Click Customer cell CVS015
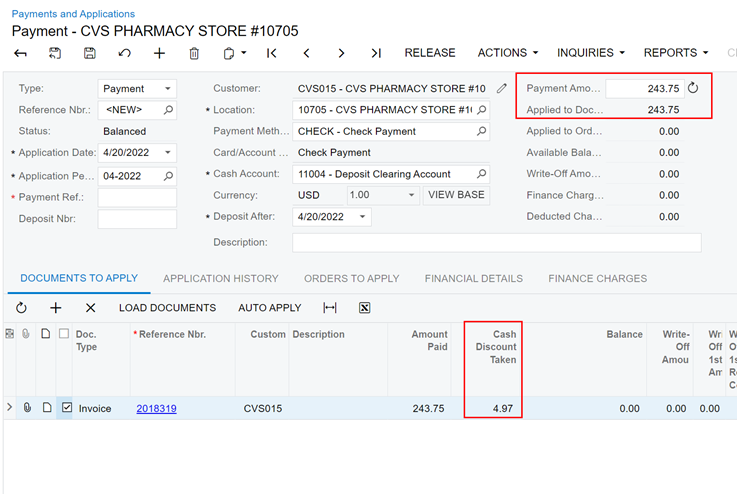Image resolution: width=738 pixels, height=494 pixels. coord(263,408)
